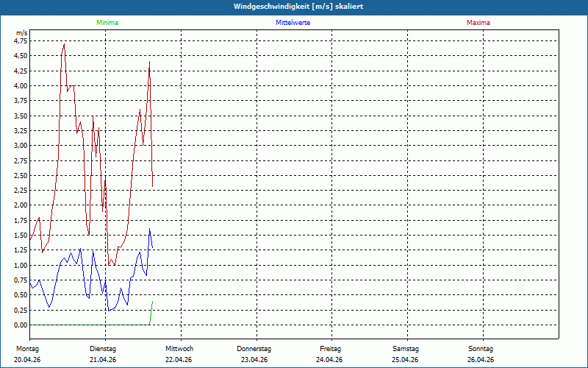The width and height of the screenshot is (588, 368).
Task: Click the green minima rise at line end
Action: click(x=151, y=313)
